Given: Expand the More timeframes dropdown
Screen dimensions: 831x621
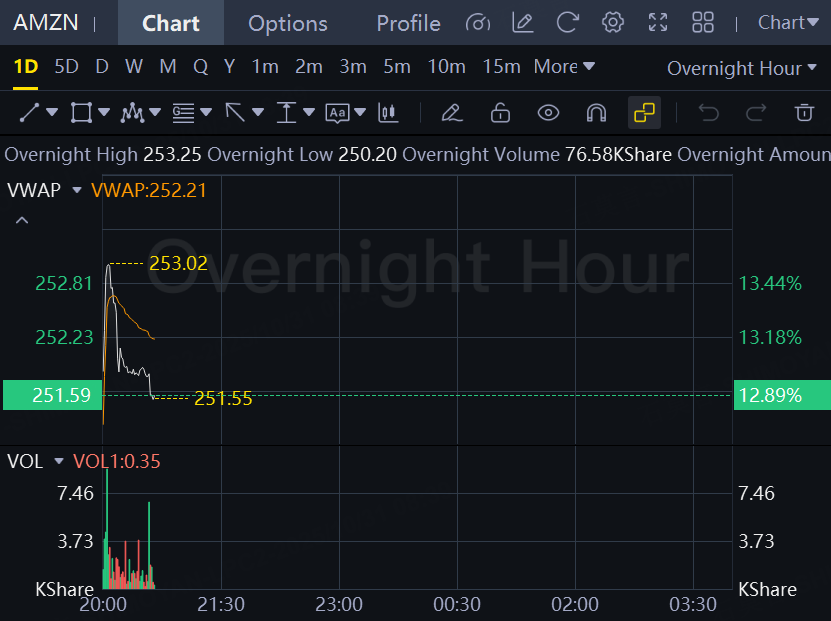Looking at the screenshot, I should pyautogui.click(x=564, y=67).
